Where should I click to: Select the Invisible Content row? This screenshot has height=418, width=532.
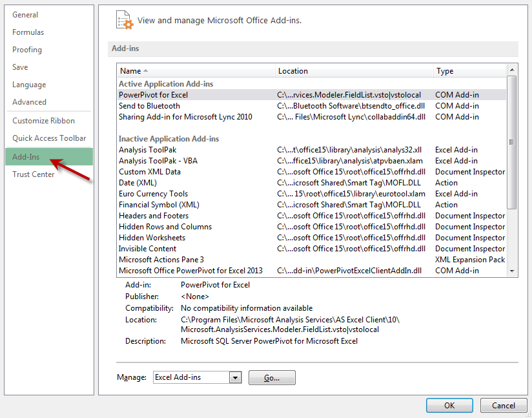point(312,249)
